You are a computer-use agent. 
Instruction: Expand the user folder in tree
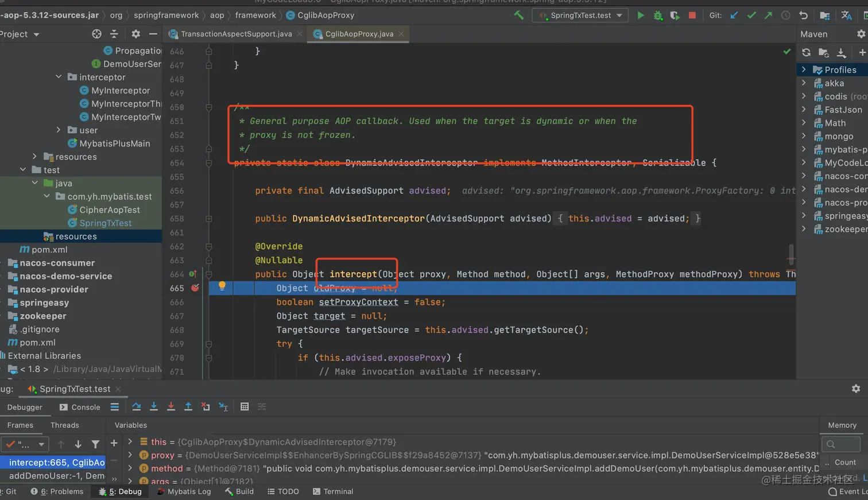tap(59, 130)
